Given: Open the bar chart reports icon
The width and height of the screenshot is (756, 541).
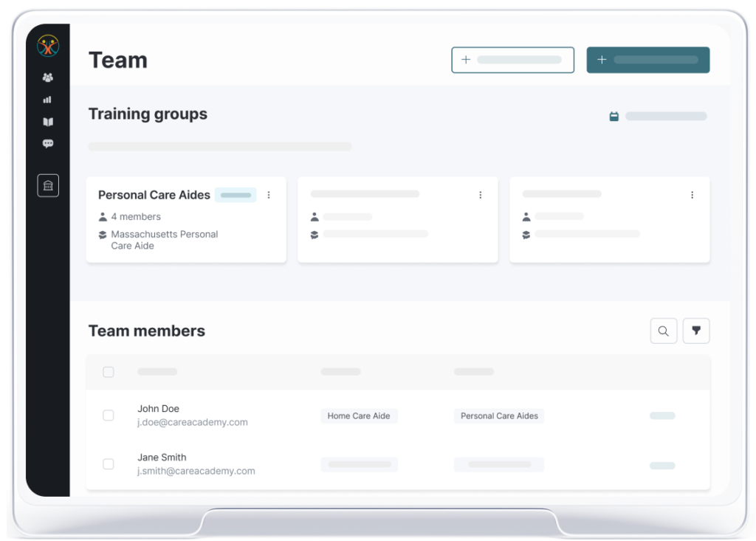Looking at the screenshot, I should [x=48, y=100].
